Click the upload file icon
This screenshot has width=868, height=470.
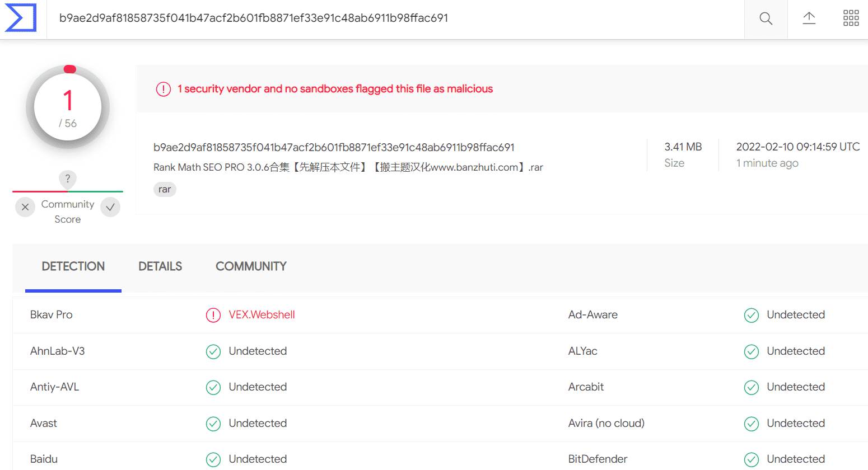click(809, 18)
